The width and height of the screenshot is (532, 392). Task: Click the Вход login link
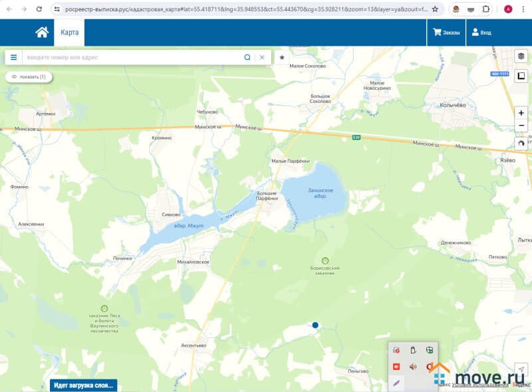(x=481, y=33)
